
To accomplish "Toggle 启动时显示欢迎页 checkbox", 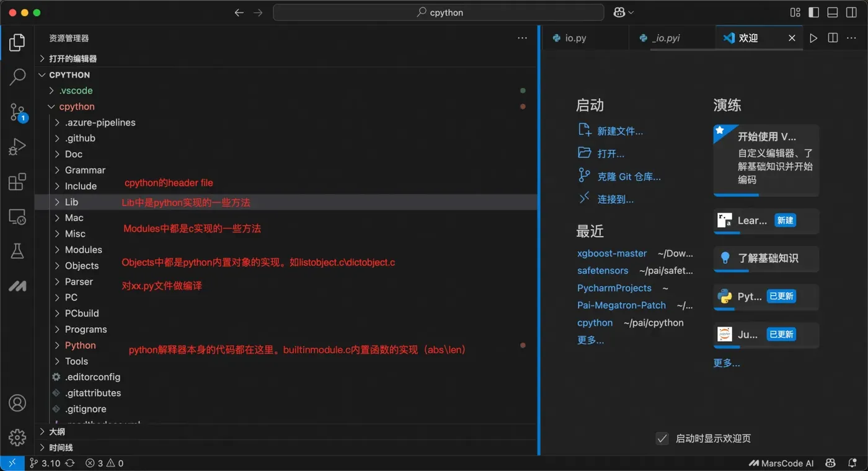I will click(662, 438).
